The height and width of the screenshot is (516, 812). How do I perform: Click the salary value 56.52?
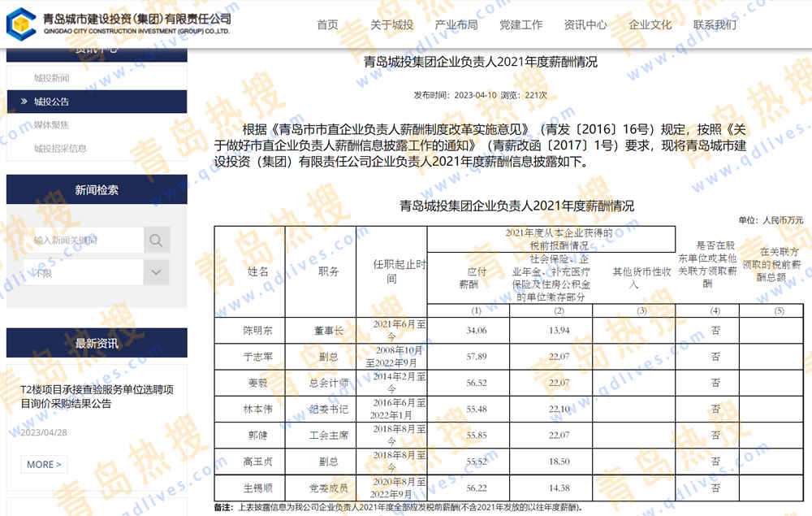tap(477, 383)
